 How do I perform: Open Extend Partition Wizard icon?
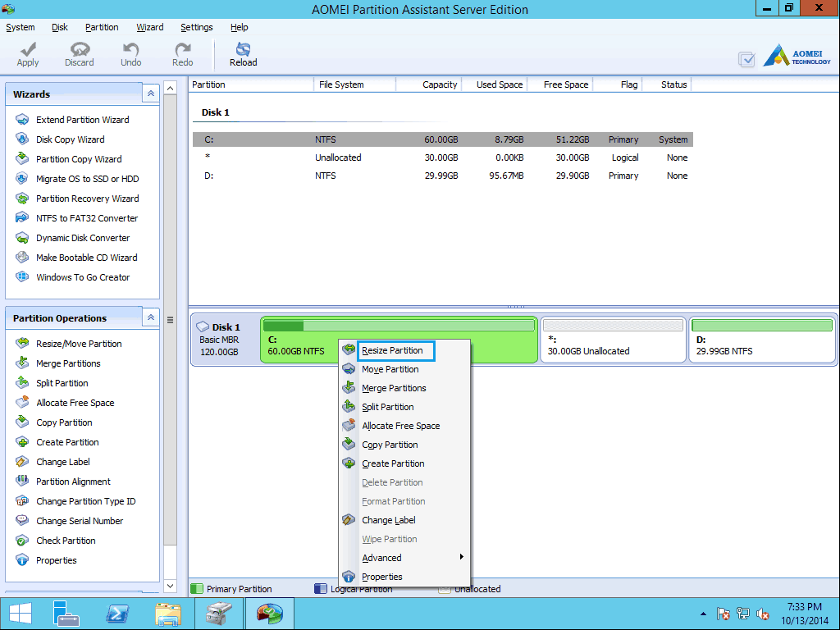(x=22, y=120)
